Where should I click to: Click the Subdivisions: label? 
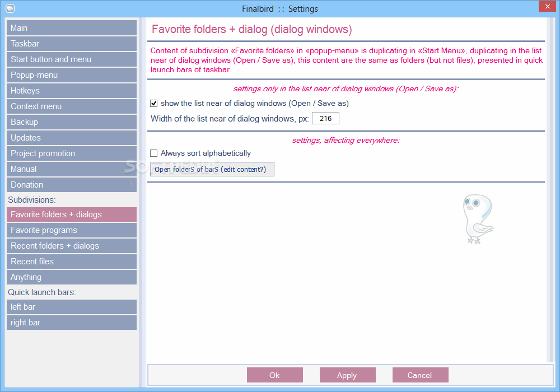pos(32,200)
